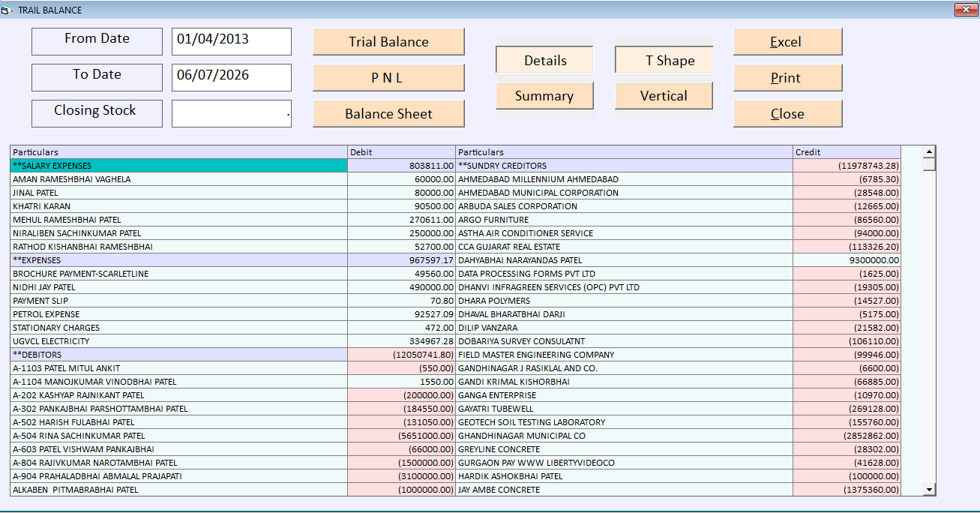
Task: Select A-504 RINA SACHINKUMAR PATEL row
Action: (x=179, y=436)
